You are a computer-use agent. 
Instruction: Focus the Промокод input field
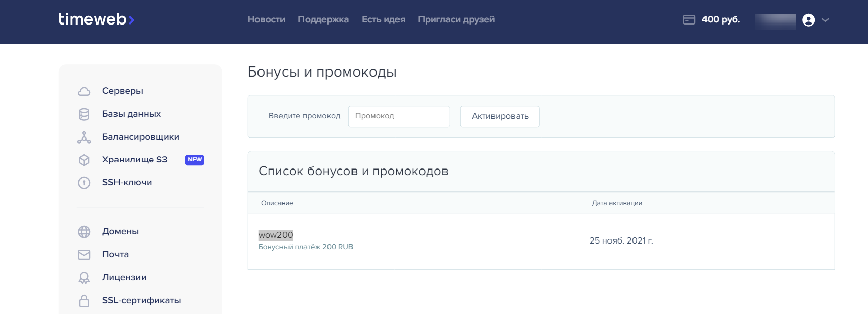[399, 116]
